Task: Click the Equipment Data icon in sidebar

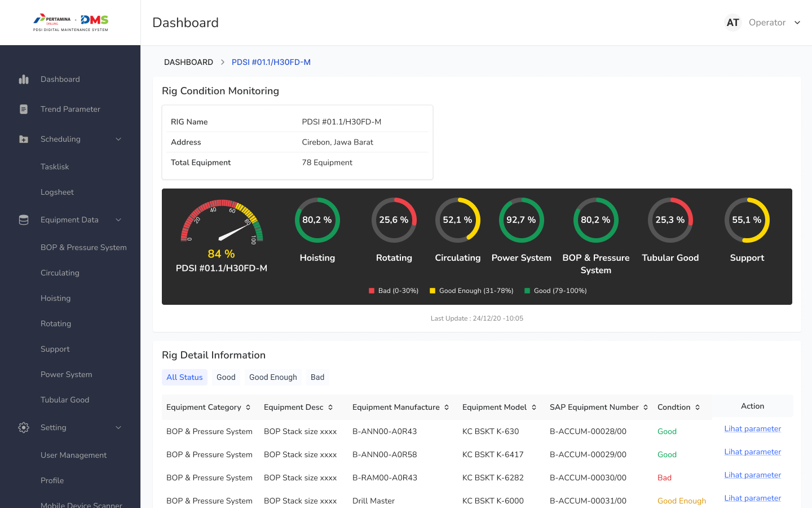Action: (x=23, y=220)
